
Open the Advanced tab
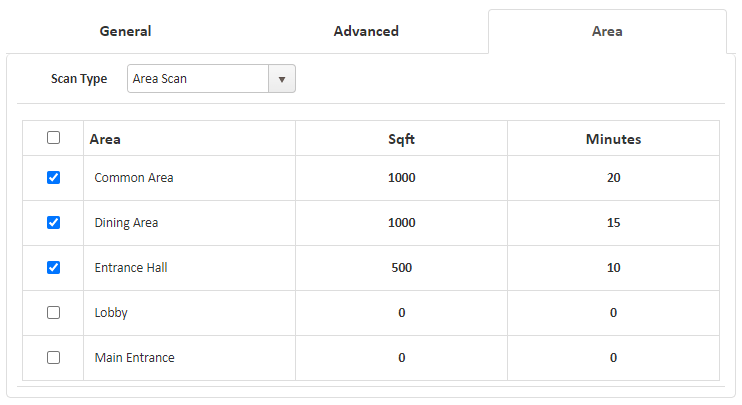coord(366,31)
